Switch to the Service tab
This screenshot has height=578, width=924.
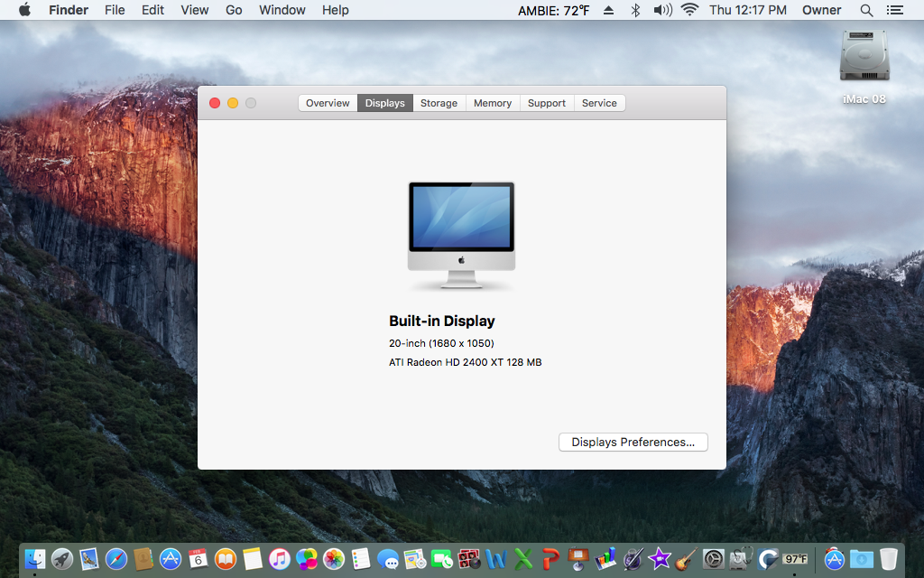point(599,103)
